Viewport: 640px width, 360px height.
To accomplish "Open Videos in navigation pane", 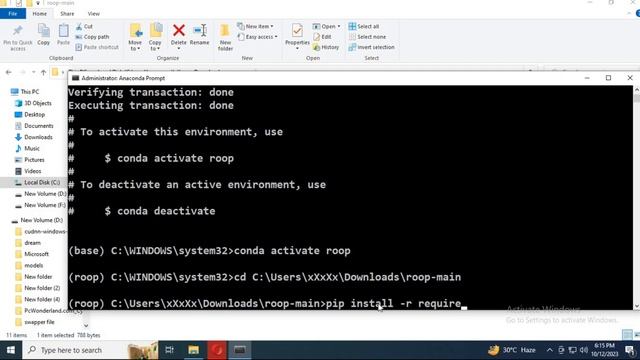I will 28,171.
